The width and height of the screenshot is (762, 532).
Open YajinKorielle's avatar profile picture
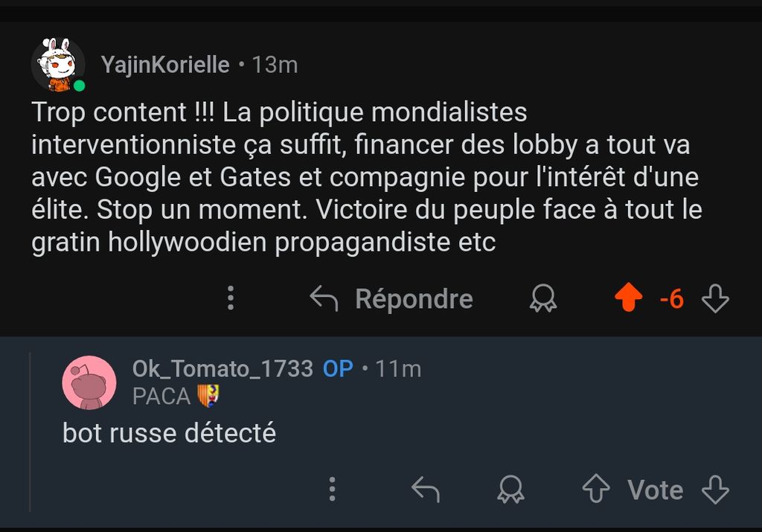click(58, 65)
